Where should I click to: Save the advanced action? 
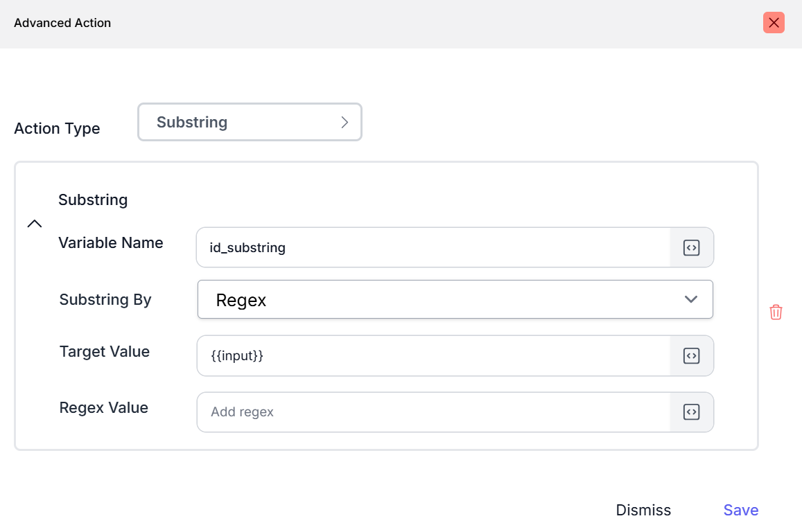point(740,511)
